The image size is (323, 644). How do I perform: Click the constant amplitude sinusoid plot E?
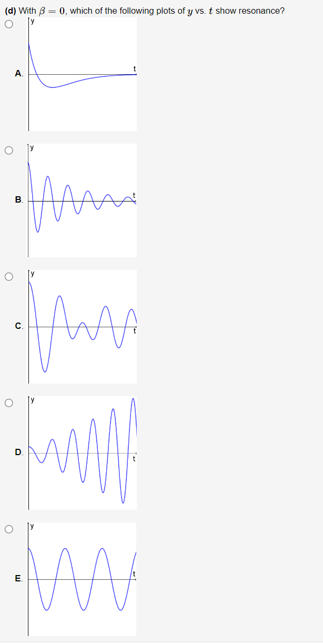coord(79,579)
